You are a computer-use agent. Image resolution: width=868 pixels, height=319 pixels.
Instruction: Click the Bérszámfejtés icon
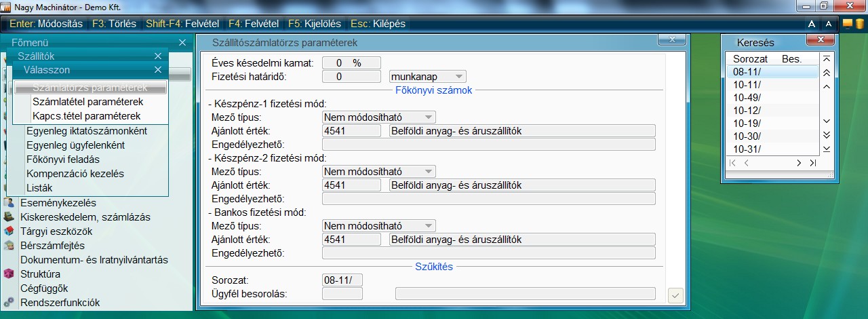[x=9, y=246]
